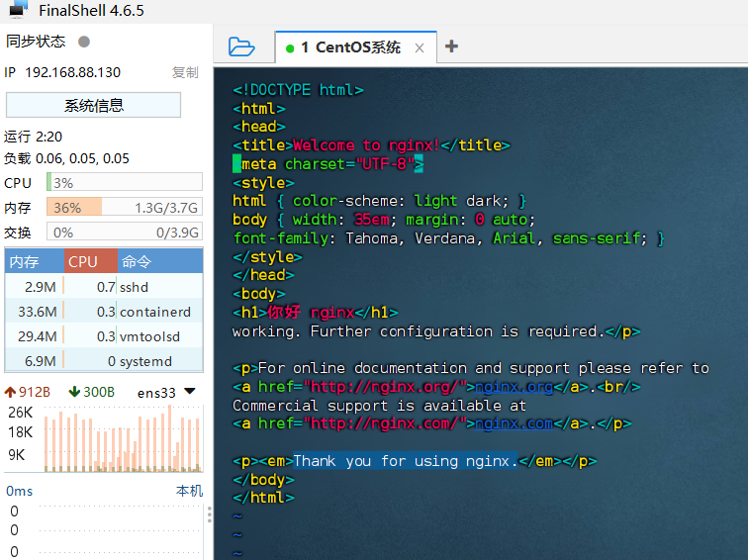
Task: Click the 负载 0.06, 0.05, 0.05 text
Action: (x=66, y=158)
